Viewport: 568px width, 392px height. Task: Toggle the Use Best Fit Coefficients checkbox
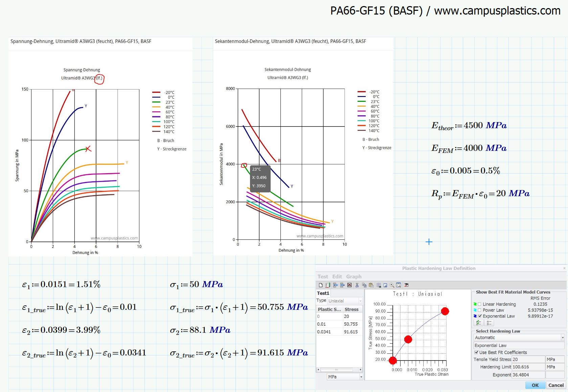(476, 352)
